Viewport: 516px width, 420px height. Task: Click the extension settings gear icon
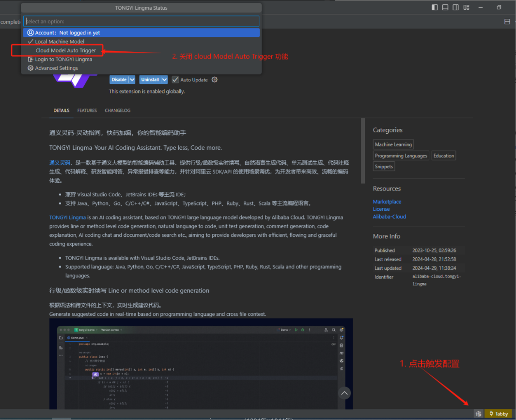click(215, 79)
